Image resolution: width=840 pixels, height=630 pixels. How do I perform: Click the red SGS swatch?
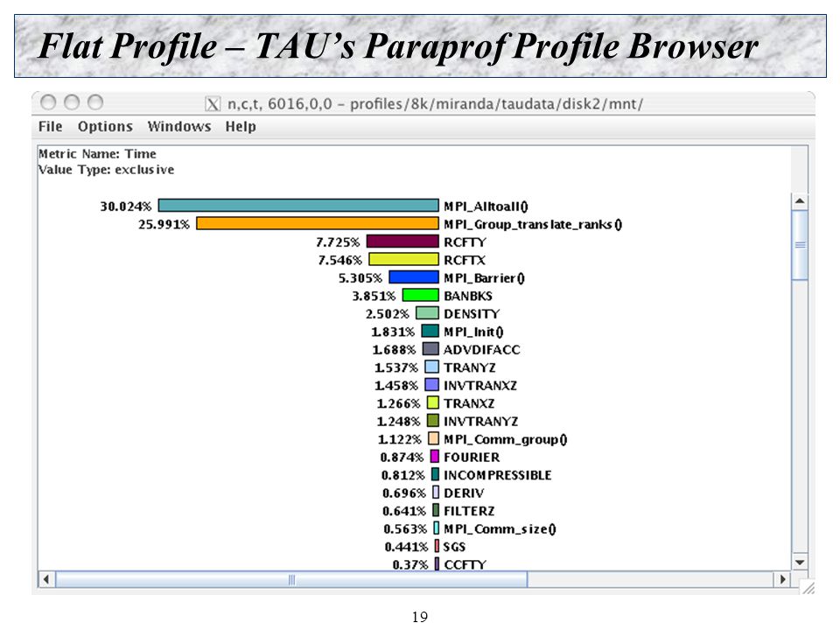(437, 546)
